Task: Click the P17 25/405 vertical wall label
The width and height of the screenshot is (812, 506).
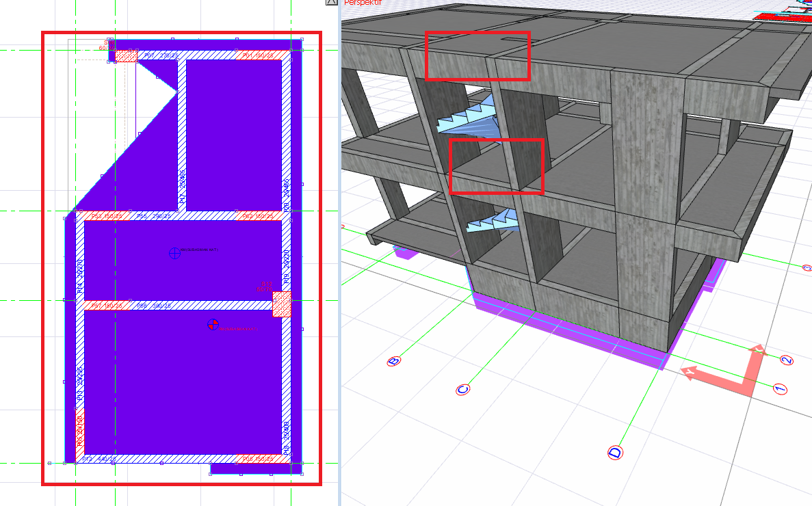Action: (x=182, y=186)
